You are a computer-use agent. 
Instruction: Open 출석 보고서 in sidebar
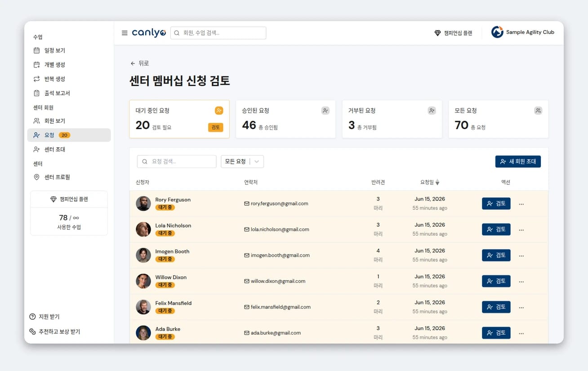69,93
